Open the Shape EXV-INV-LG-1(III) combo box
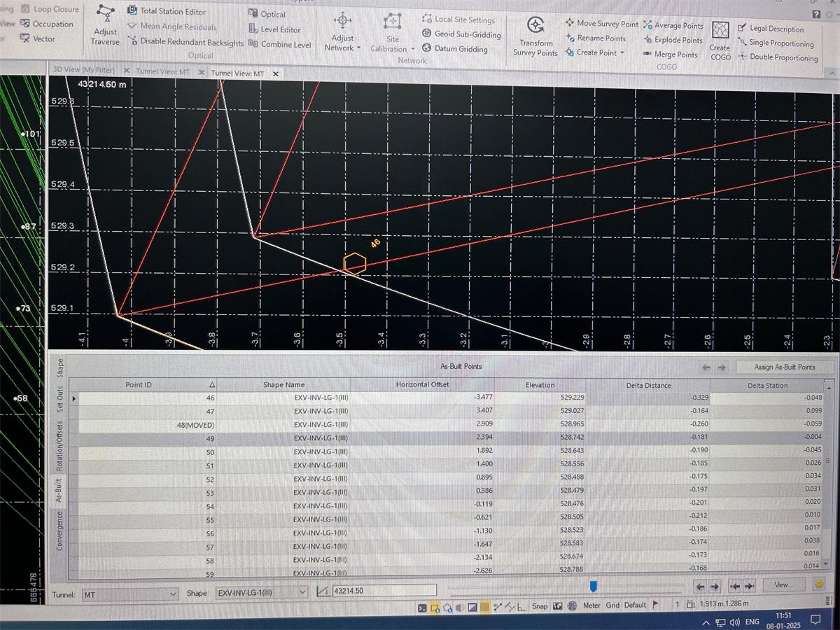The height and width of the screenshot is (630, 840). point(261,593)
